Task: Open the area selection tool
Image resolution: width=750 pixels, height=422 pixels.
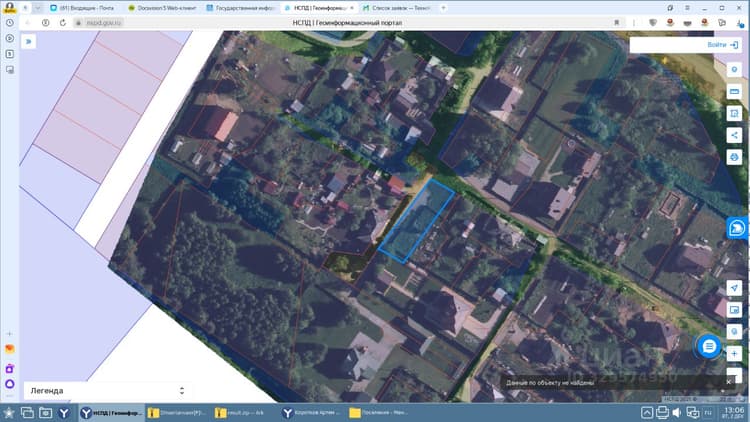Action: pos(734,113)
